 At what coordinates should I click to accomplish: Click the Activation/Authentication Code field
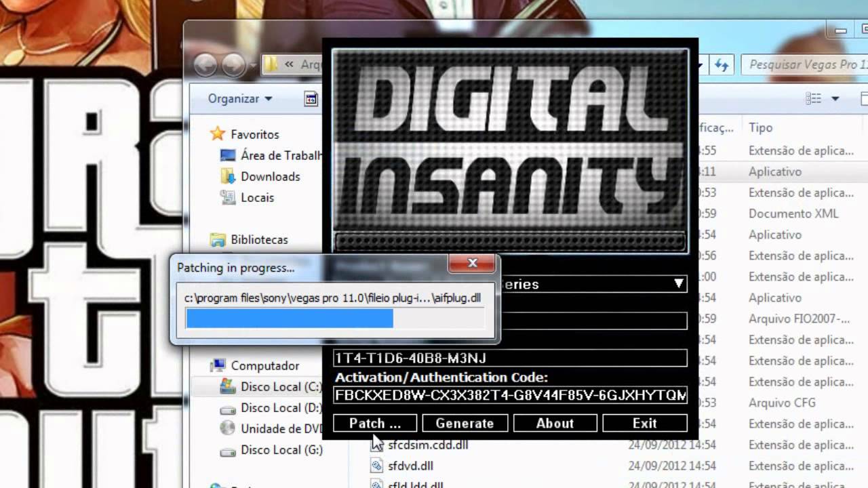coord(510,394)
